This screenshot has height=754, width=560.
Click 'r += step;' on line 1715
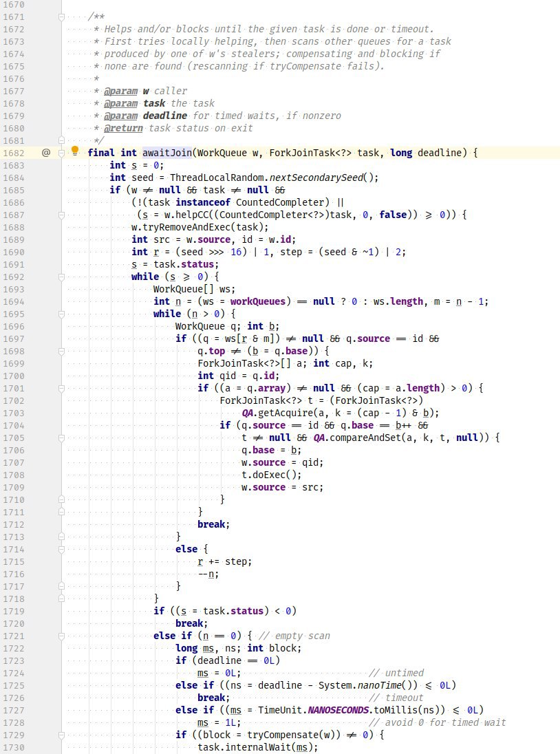[224, 561]
